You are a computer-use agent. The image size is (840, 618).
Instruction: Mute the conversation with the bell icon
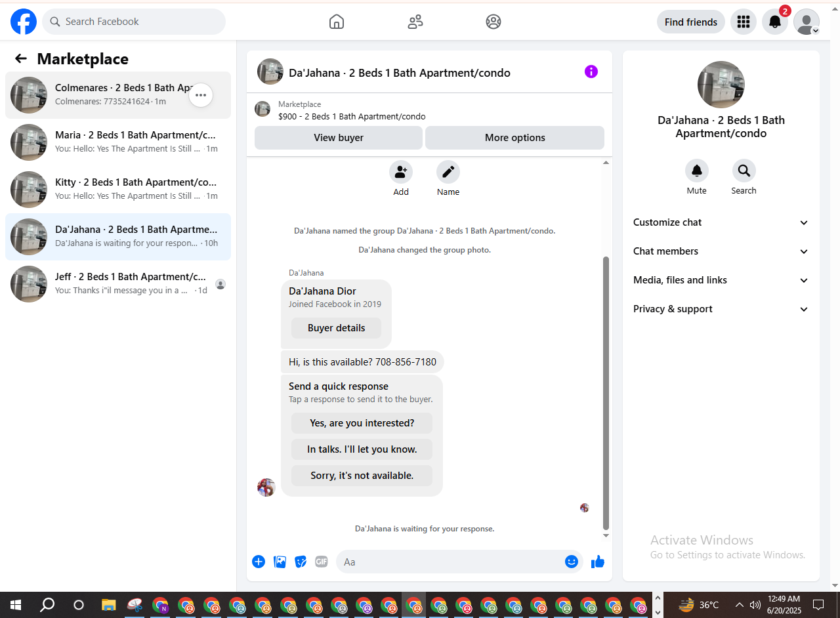(x=697, y=171)
